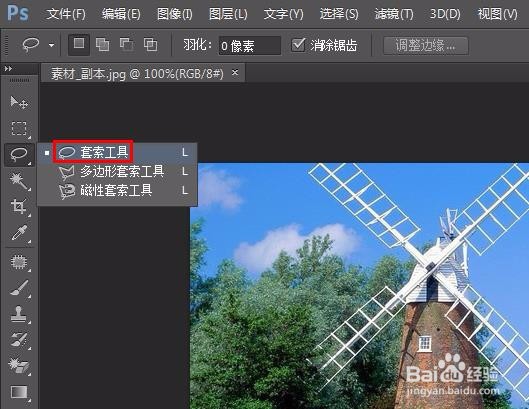Click the Photoshop Ps logo
The width and height of the screenshot is (529, 409).
click(18, 13)
